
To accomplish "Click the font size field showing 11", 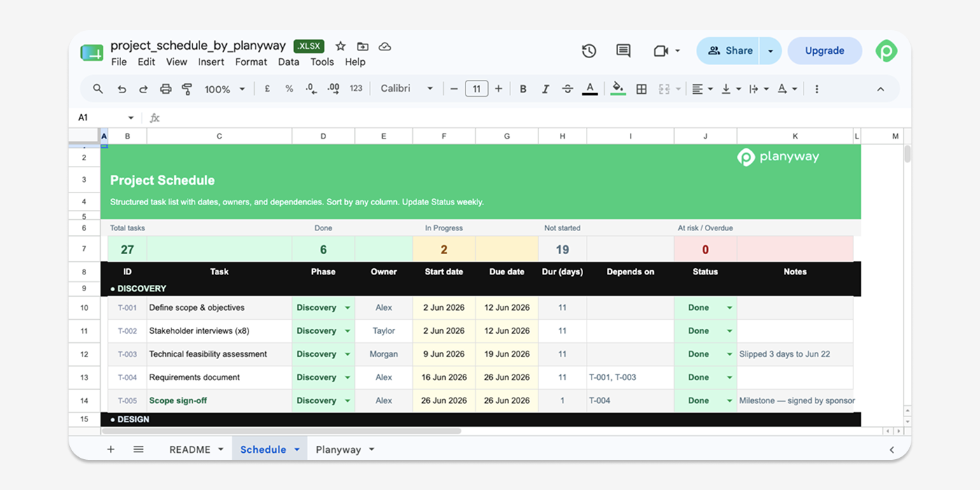I will (477, 89).
